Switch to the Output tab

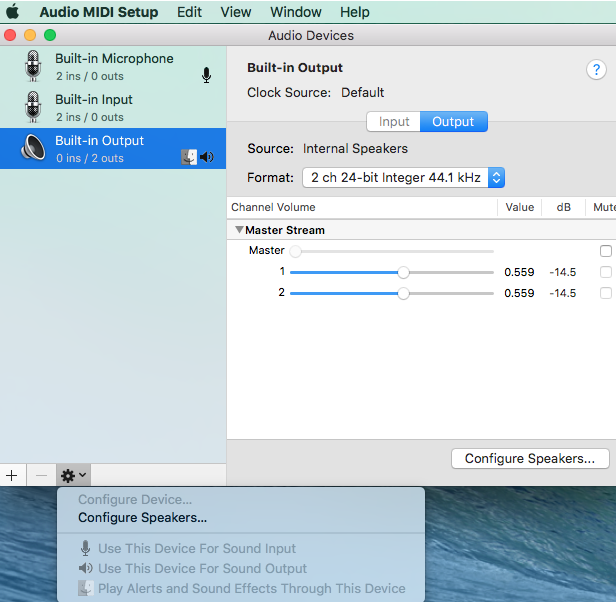coord(454,122)
